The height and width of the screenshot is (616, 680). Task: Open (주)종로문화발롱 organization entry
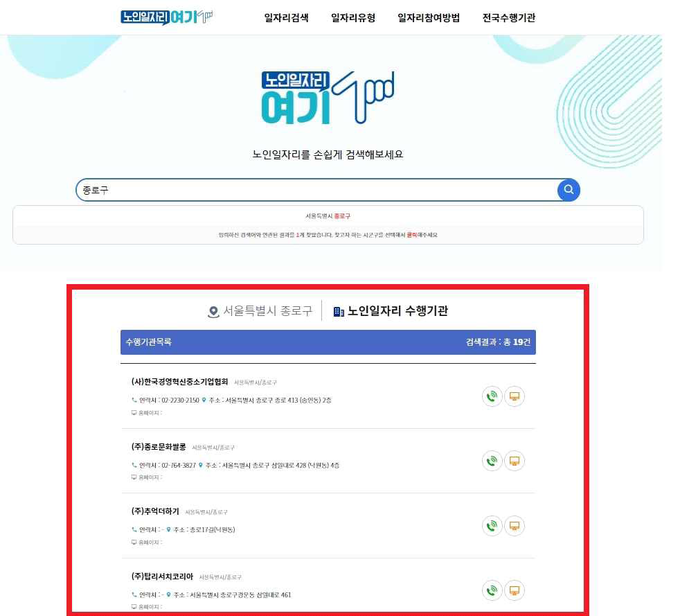[x=158, y=446]
